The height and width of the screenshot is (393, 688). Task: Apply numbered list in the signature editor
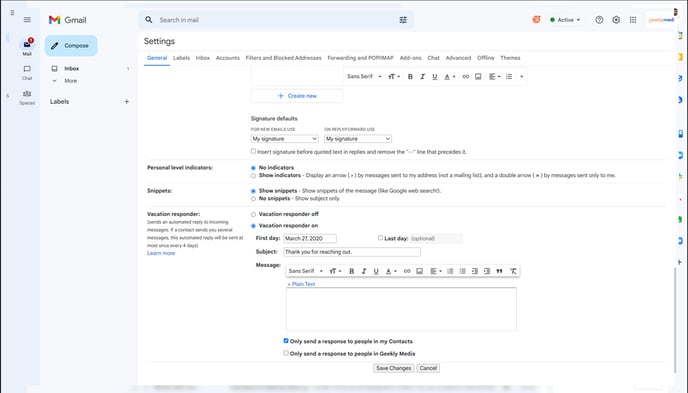pos(509,77)
